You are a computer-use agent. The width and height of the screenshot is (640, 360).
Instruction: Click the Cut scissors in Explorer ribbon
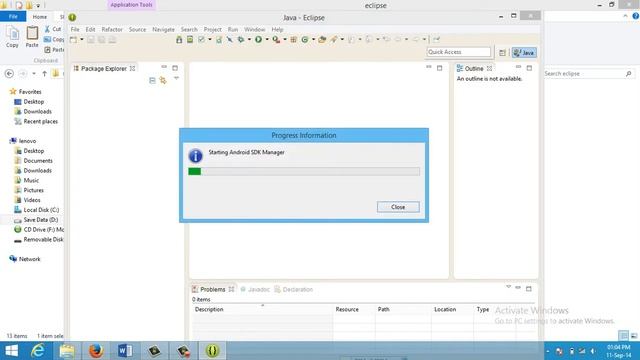[47, 29]
